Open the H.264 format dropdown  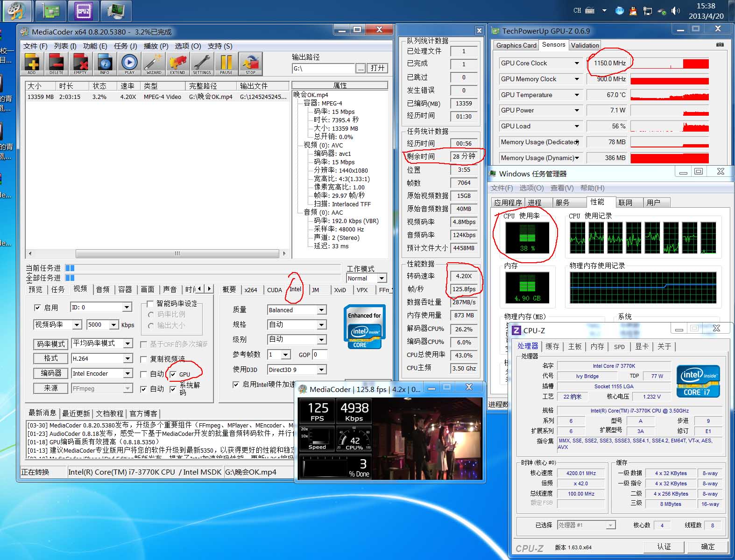[x=102, y=358]
